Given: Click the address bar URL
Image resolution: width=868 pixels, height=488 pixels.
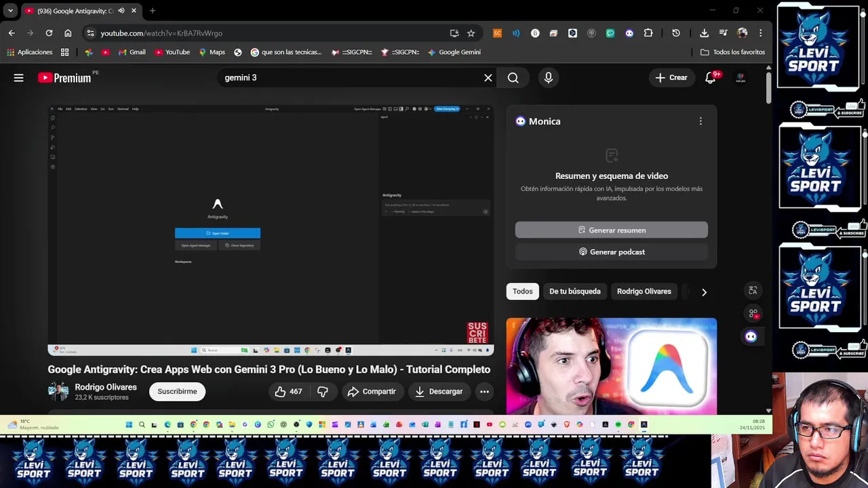Looking at the screenshot, I should [x=161, y=33].
